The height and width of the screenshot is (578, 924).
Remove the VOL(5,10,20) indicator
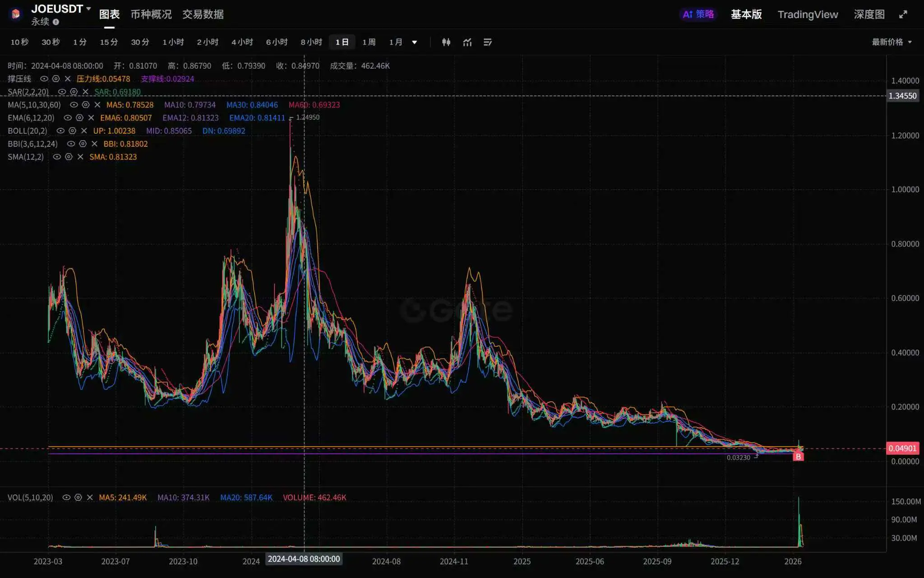[90, 497]
